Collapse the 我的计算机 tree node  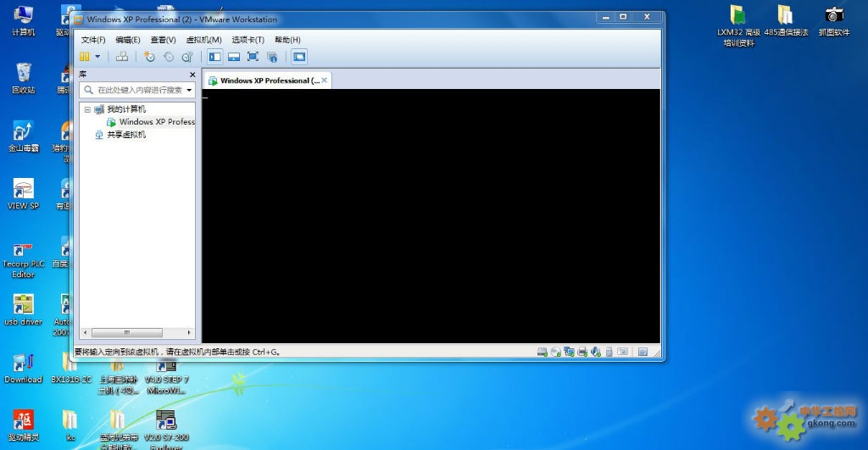pyautogui.click(x=87, y=109)
